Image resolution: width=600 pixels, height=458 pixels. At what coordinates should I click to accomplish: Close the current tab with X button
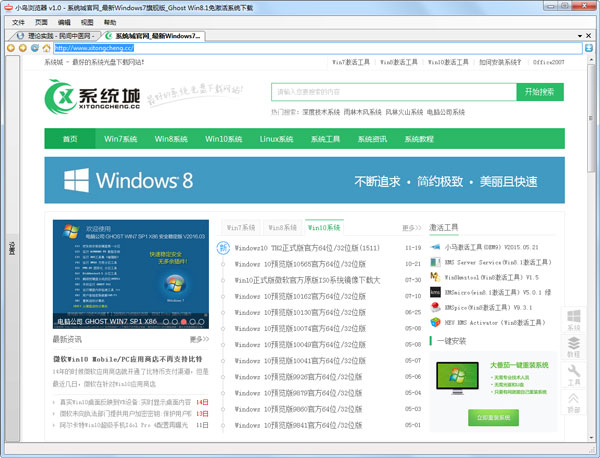point(589,36)
